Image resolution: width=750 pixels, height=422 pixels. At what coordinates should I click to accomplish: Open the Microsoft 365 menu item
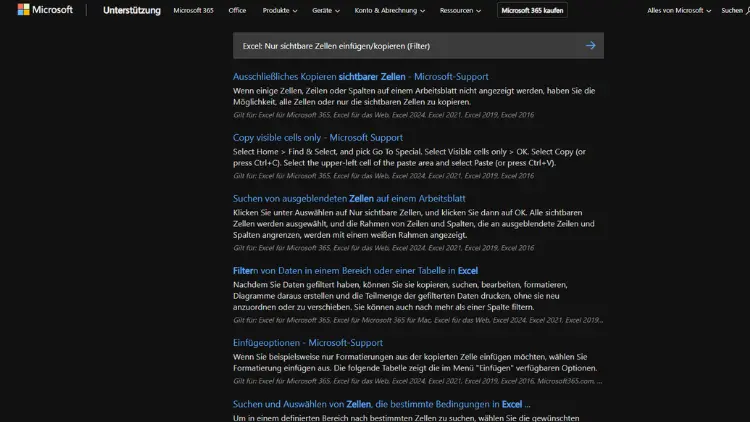(x=193, y=10)
